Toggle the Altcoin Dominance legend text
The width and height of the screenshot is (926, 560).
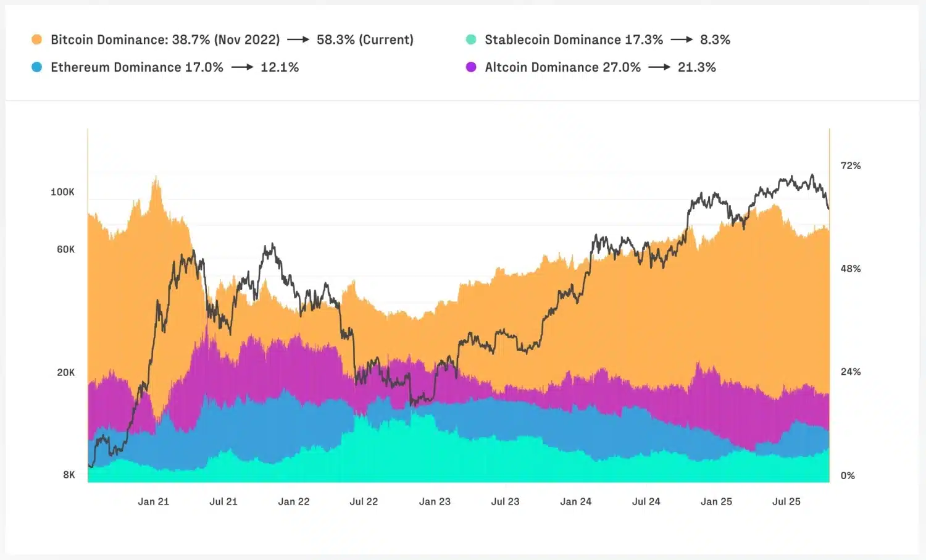click(x=562, y=67)
